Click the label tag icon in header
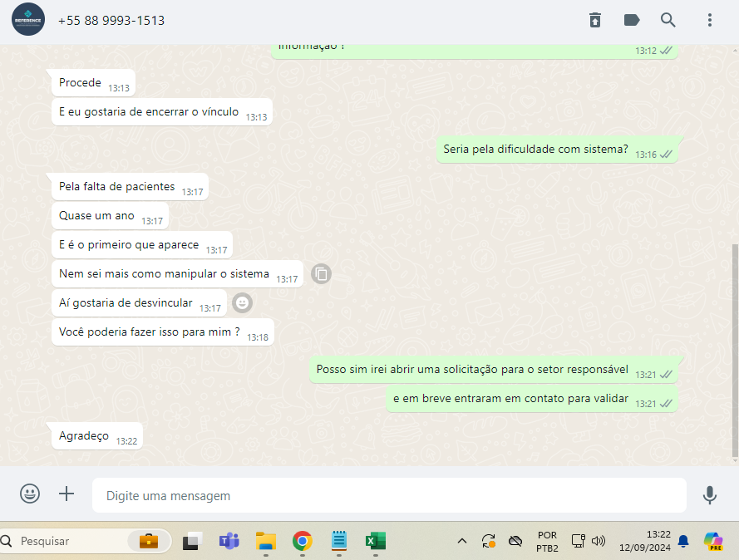 point(632,20)
